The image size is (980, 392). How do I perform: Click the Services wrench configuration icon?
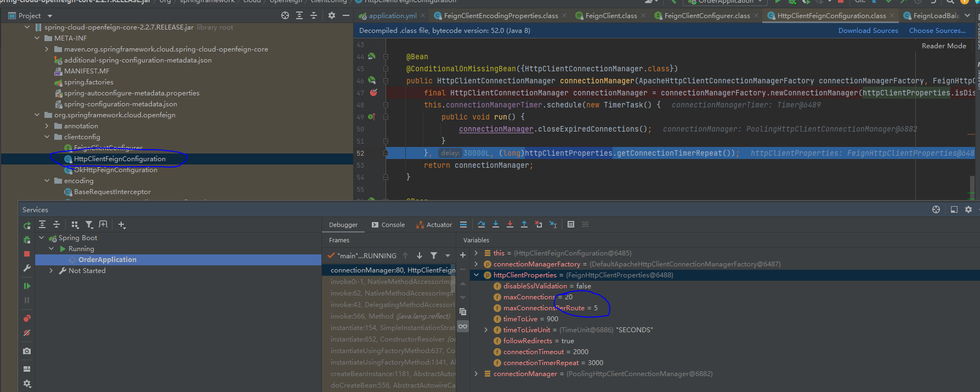[27, 268]
